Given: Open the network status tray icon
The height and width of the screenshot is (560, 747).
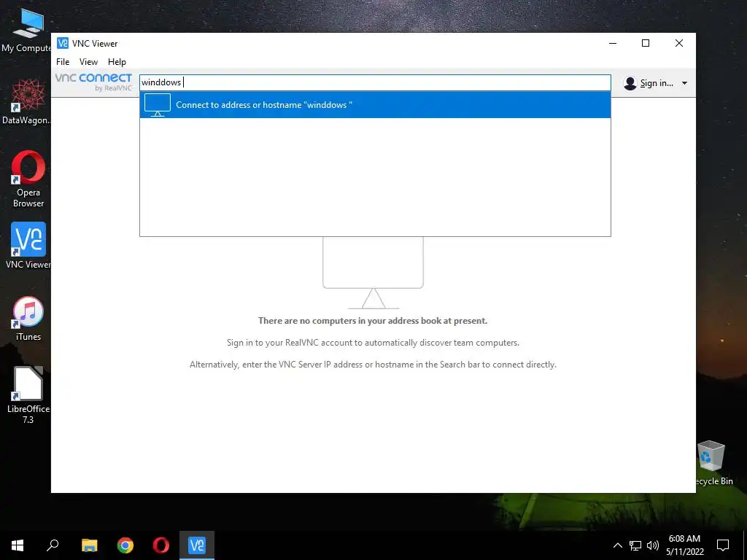Looking at the screenshot, I should tap(635, 545).
